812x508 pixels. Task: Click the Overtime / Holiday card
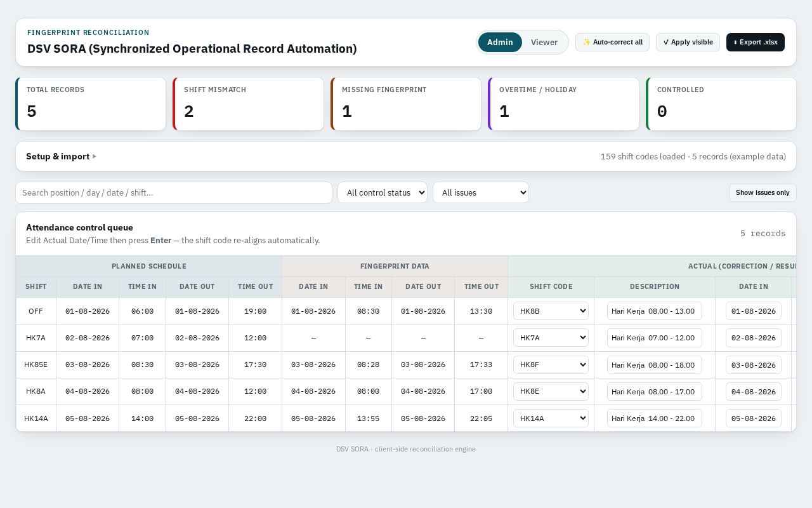coord(563,104)
